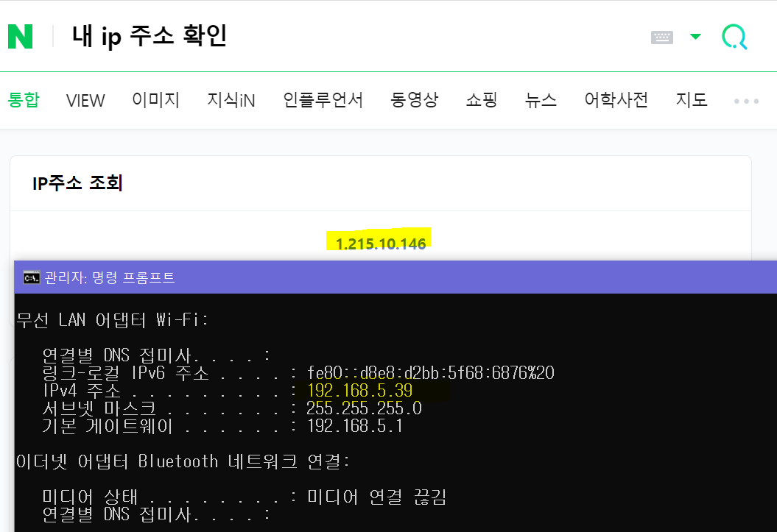The height and width of the screenshot is (532, 777).
Task: Click the 미디어 상태 label
Action: [90, 497]
